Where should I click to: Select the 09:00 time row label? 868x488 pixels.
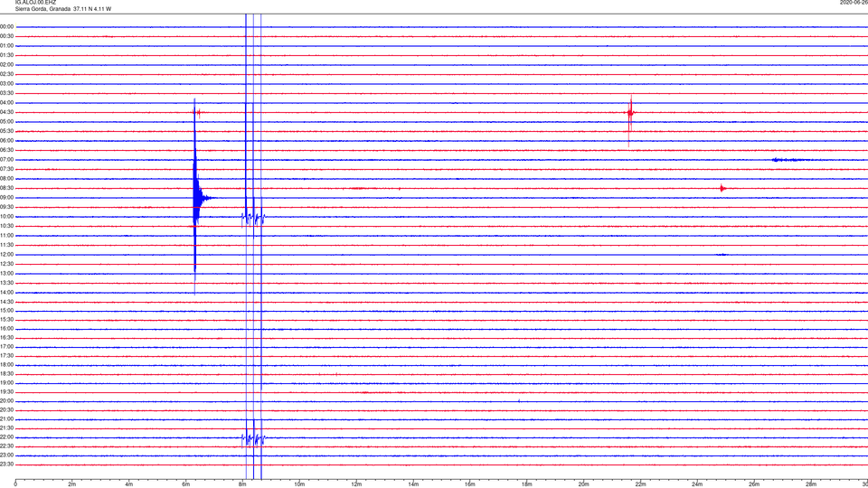(7, 198)
